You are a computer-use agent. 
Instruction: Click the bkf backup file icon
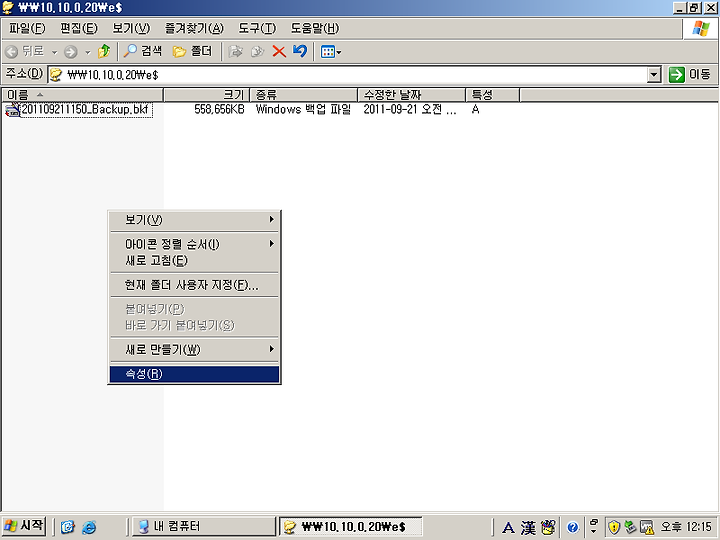(12, 110)
